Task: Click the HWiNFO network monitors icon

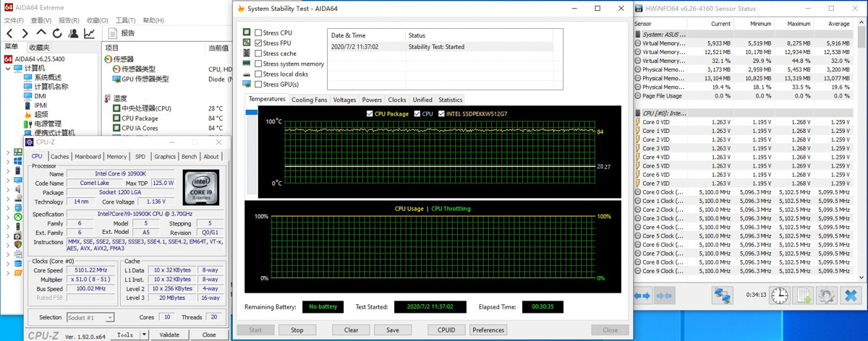Action: pos(722,295)
